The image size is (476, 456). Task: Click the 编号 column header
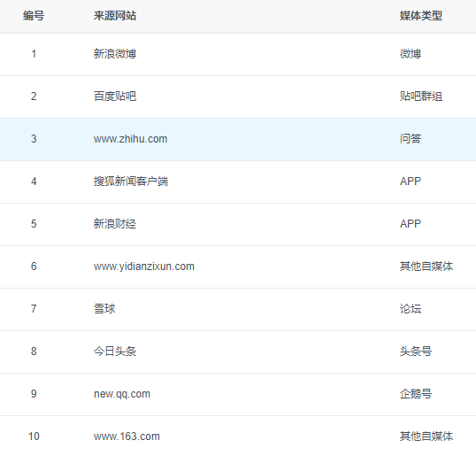coord(34,16)
